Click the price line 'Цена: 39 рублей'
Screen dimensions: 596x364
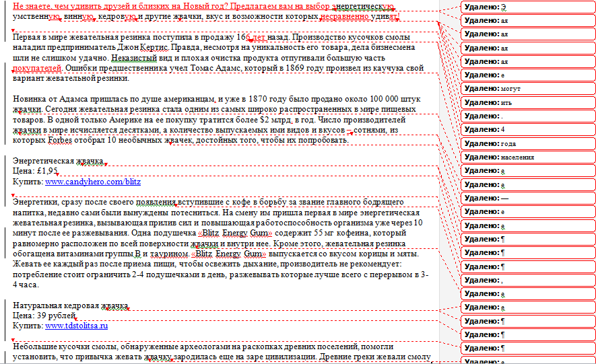pos(44,315)
